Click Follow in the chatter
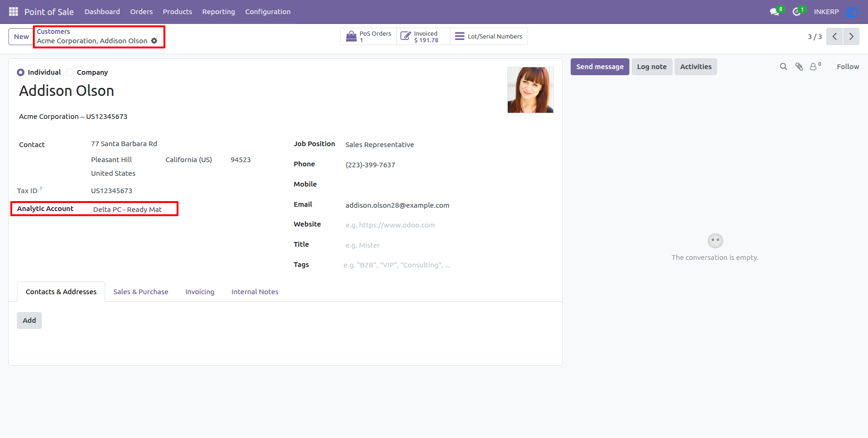Screen dimensions: 868x438 point(848,67)
